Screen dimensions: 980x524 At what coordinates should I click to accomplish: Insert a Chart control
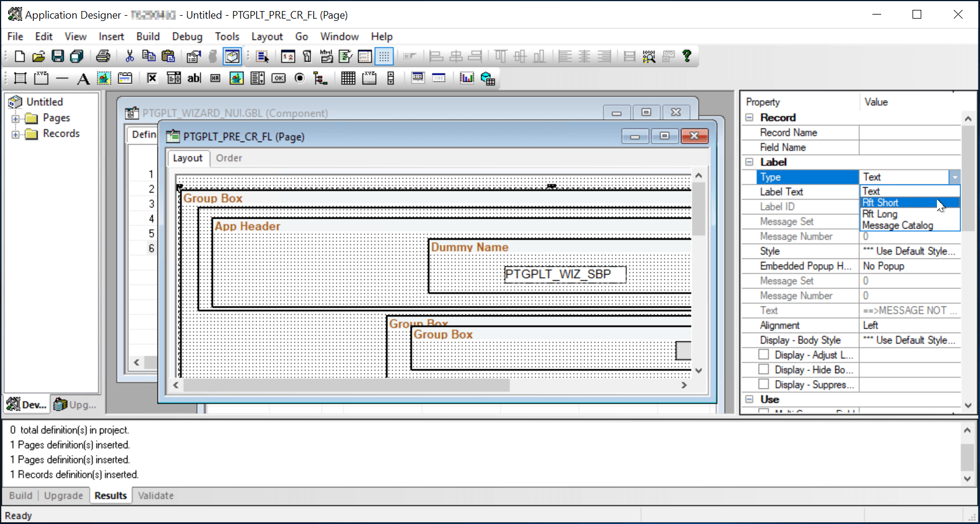pyautogui.click(x=467, y=78)
